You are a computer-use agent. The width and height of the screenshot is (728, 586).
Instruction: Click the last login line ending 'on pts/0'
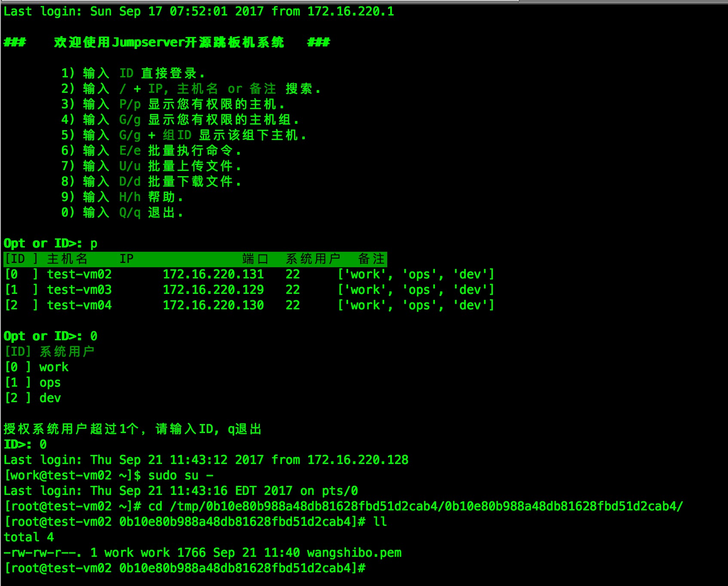[x=181, y=491]
